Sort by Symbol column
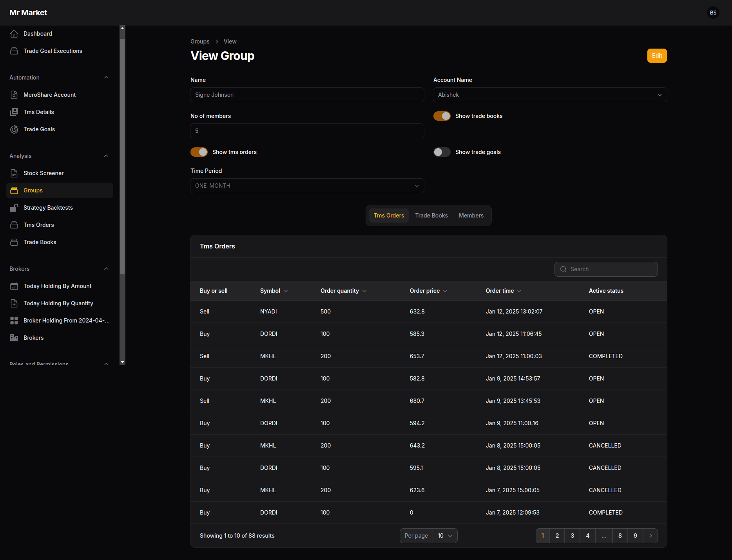 274,291
